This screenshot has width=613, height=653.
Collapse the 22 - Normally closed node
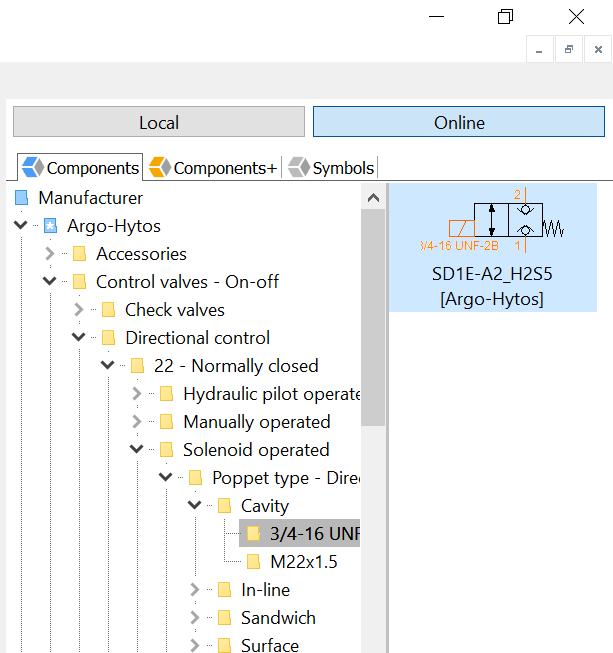click(x=107, y=365)
